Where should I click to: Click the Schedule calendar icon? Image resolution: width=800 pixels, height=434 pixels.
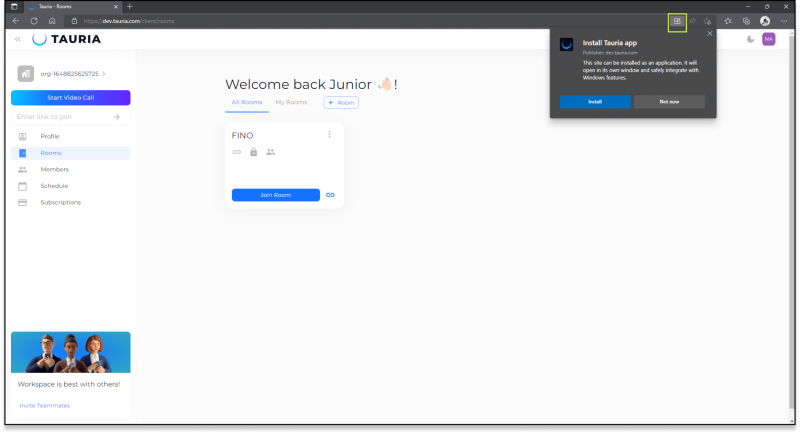point(22,186)
